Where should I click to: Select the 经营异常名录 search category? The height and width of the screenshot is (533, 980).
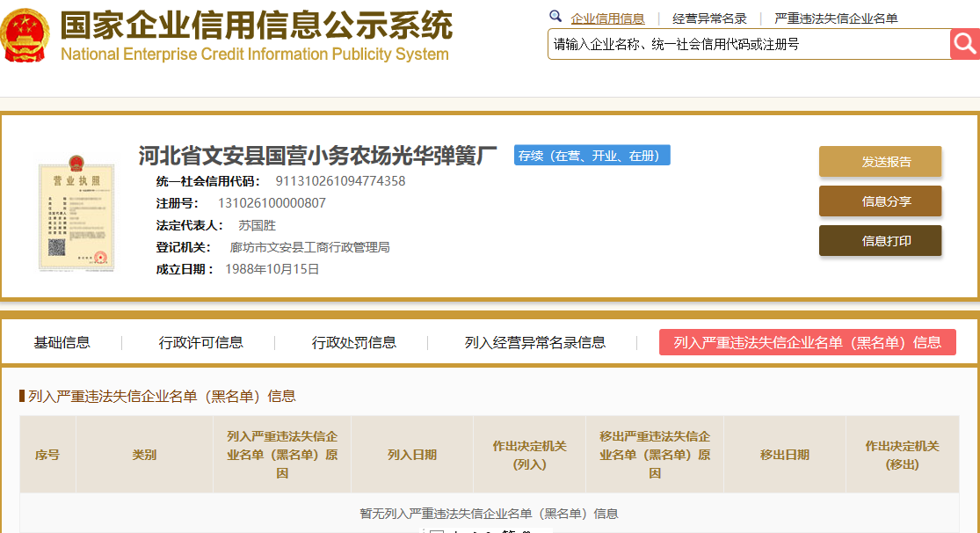[709, 18]
